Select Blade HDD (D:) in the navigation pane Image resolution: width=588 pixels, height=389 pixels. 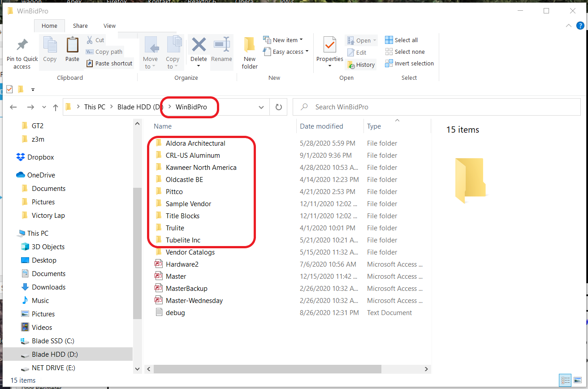coord(68,354)
